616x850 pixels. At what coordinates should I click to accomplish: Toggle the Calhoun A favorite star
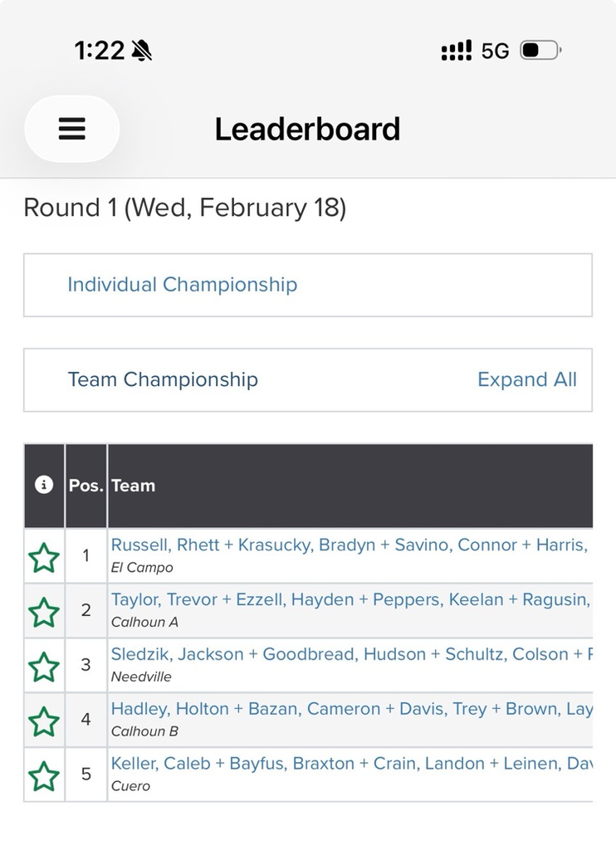pyautogui.click(x=44, y=613)
